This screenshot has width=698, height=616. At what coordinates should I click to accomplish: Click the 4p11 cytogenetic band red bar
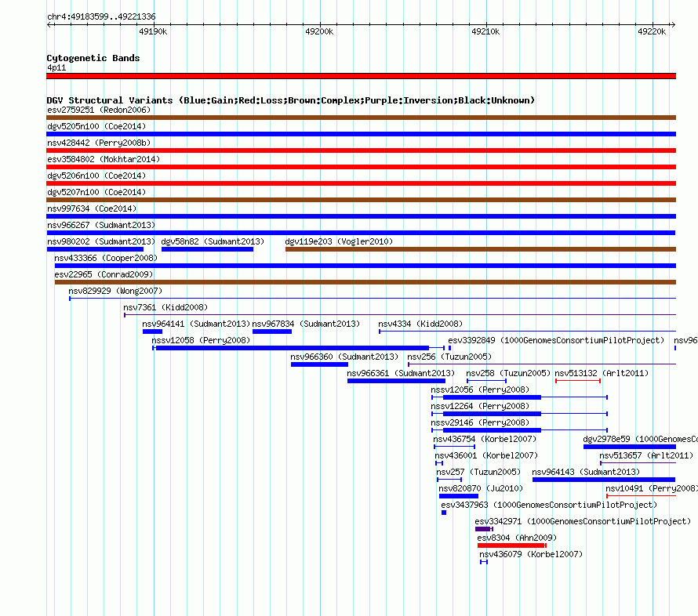coord(361,76)
